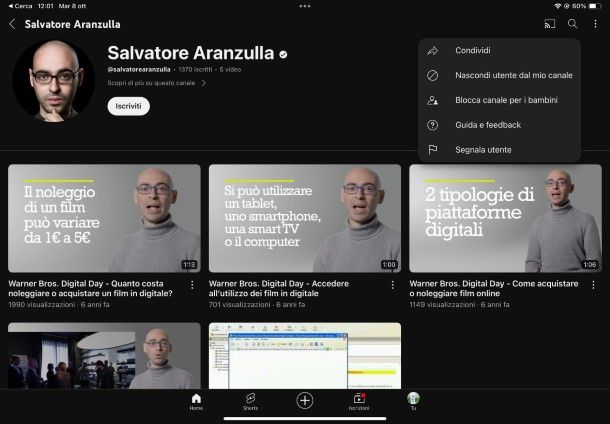Open the software window screenshot thumbnail

(305, 356)
